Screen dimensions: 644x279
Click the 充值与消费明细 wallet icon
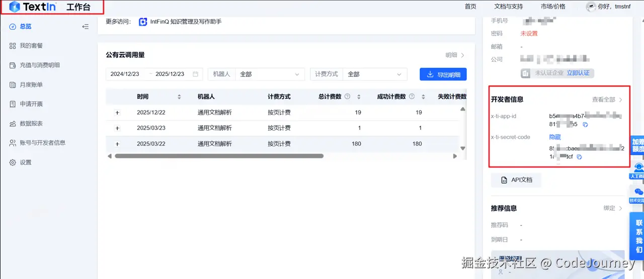13,65
